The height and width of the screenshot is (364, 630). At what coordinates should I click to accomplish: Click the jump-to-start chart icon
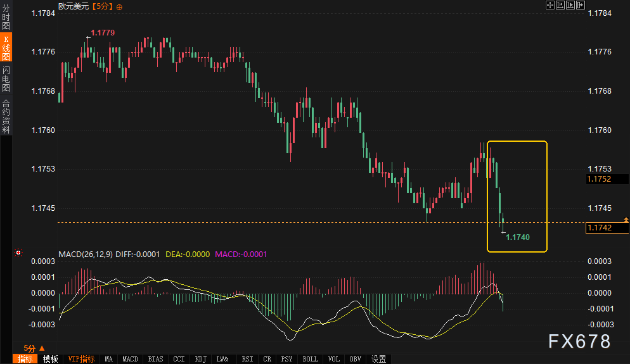(560, 5)
